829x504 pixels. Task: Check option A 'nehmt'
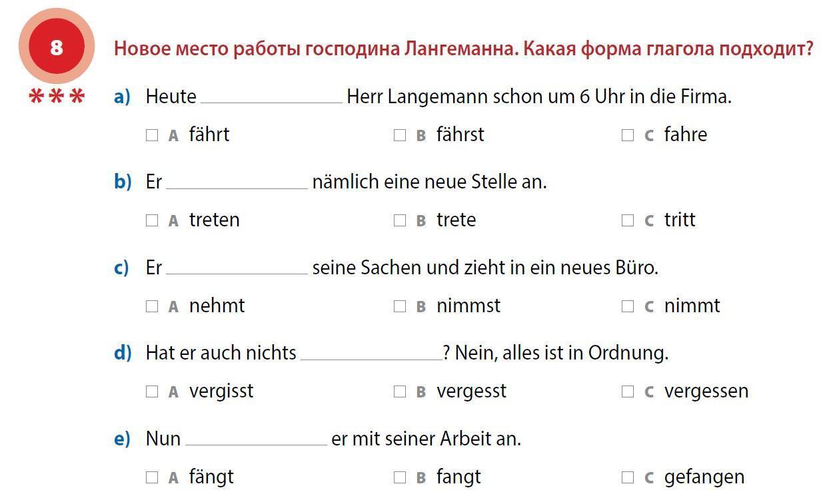pyautogui.click(x=152, y=306)
